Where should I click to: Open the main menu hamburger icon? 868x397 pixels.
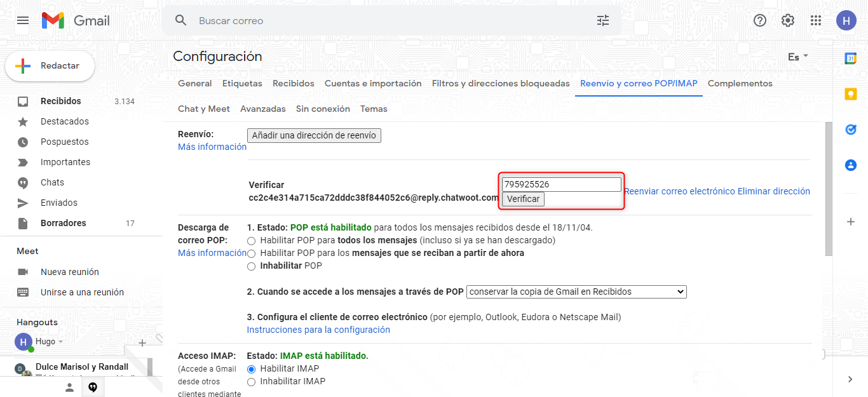point(23,20)
